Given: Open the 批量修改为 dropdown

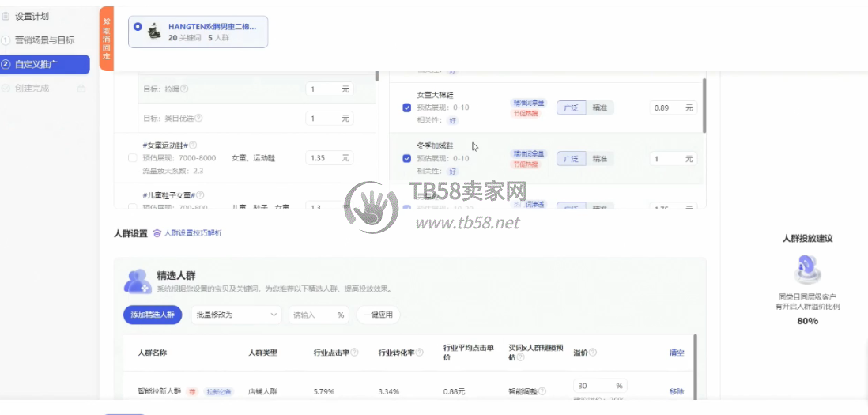Looking at the screenshot, I should pyautogui.click(x=236, y=315).
